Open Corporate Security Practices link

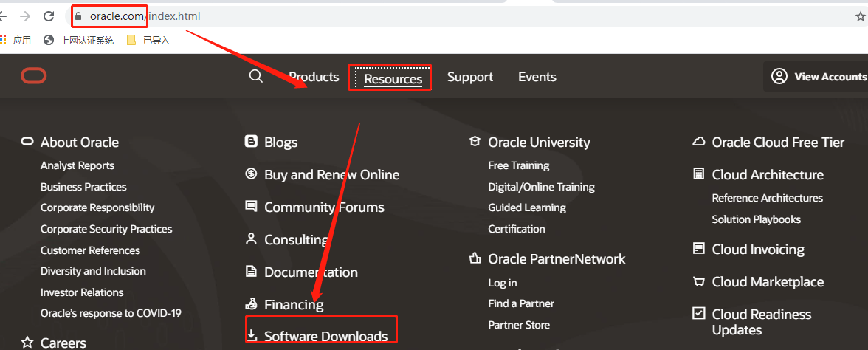click(106, 229)
